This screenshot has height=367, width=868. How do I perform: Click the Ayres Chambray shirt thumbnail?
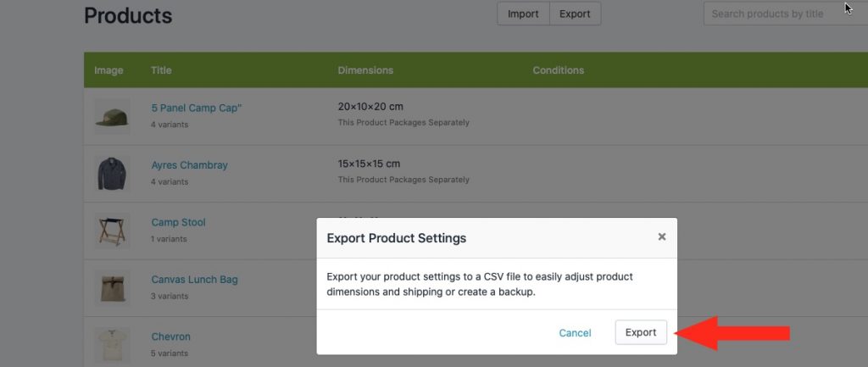click(112, 173)
